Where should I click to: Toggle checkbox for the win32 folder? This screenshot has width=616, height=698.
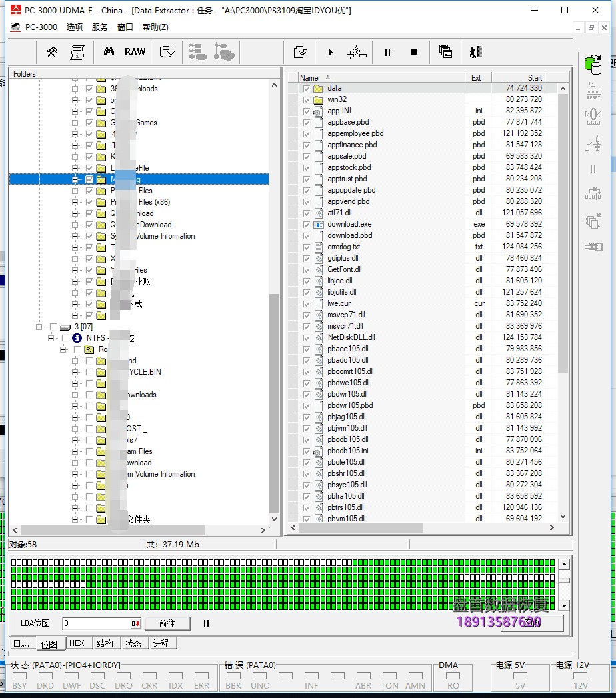pyautogui.click(x=307, y=99)
